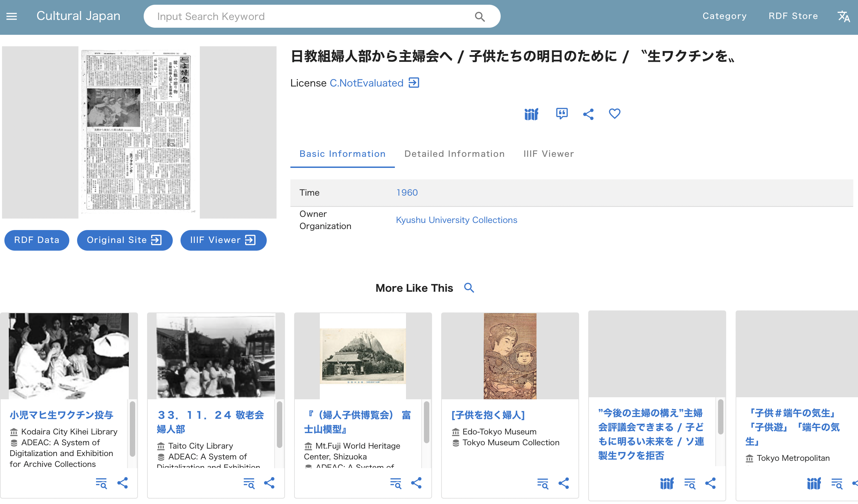
Task: Open the C.NotEvaluated license link
Action: pos(366,83)
